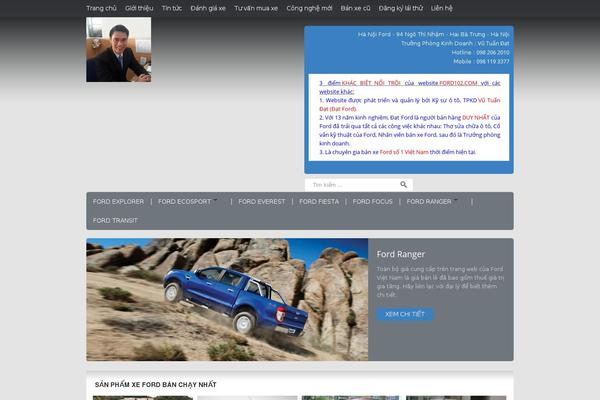Open Công nghệ mới menu item
This screenshot has height=400, width=600.
coord(309,8)
